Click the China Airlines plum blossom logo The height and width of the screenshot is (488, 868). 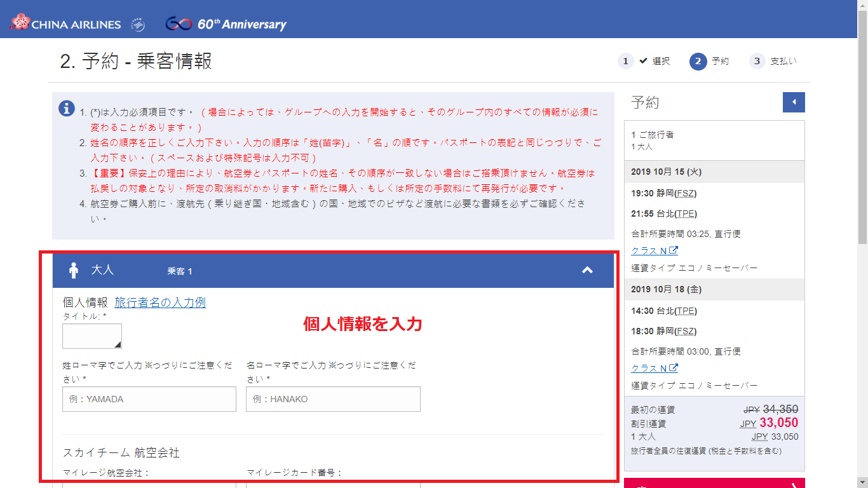(x=20, y=22)
